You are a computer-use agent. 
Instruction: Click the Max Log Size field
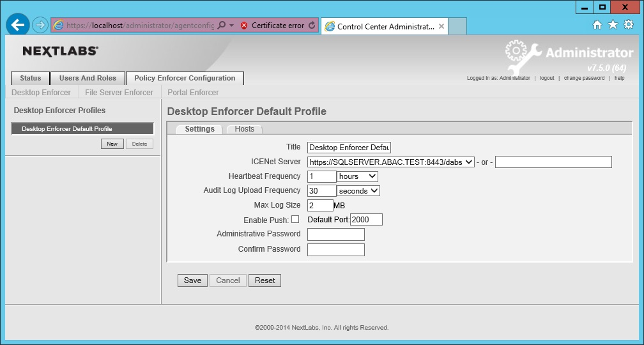pyautogui.click(x=320, y=205)
